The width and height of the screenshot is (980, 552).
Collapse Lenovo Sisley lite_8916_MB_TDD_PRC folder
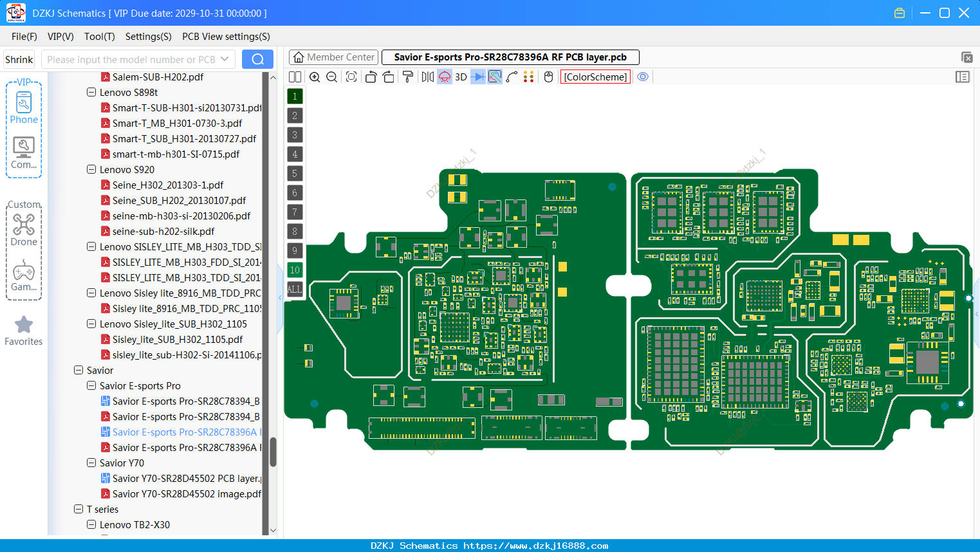pos(91,293)
